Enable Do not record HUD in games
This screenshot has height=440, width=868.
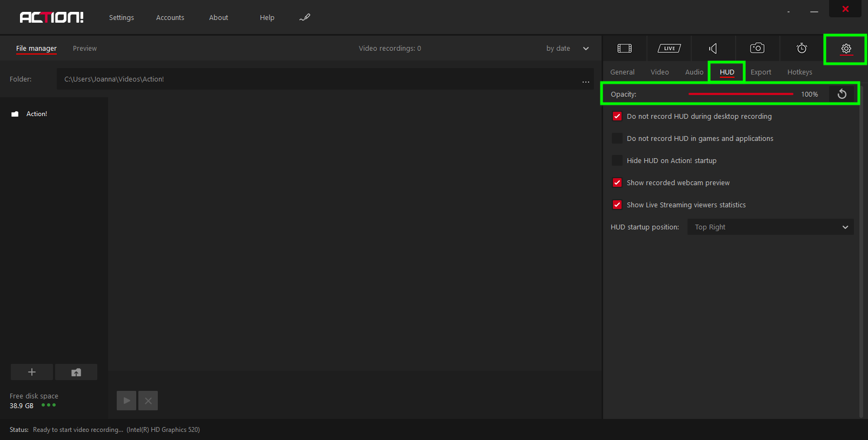[x=617, y=138]
